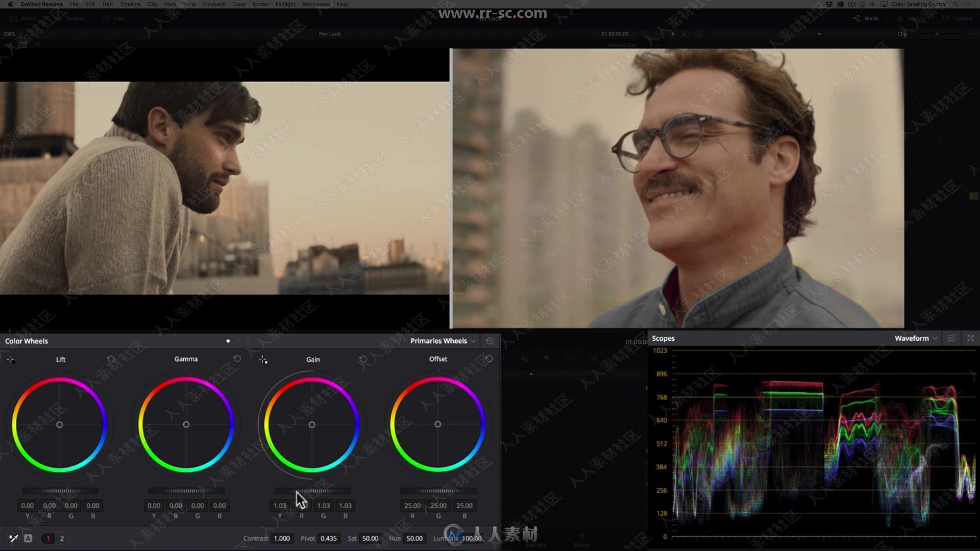Switch to adjustment page 2

(62, 538)
